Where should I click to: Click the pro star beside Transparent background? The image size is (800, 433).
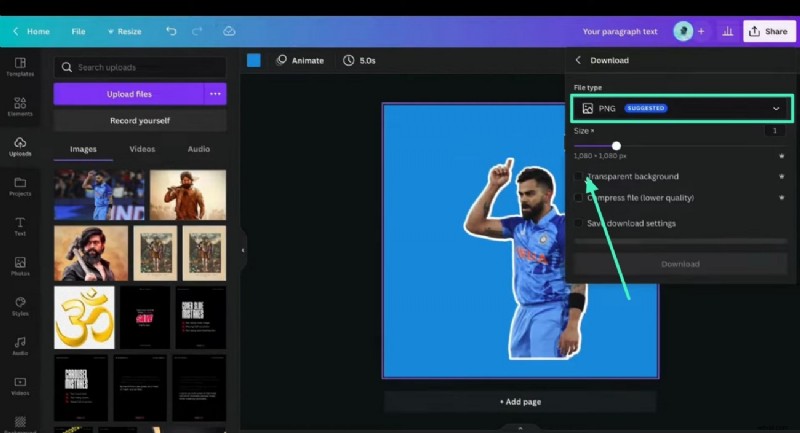782,176
